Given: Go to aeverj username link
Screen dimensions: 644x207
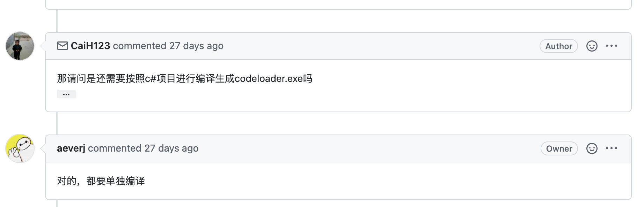Looking at the screenshot, I should click(71, 148).
